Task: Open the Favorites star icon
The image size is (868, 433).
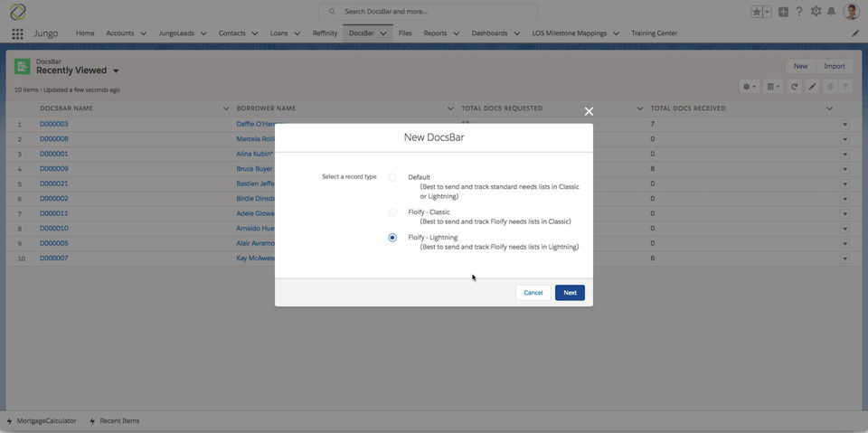Action: click(x=756, y=12)
